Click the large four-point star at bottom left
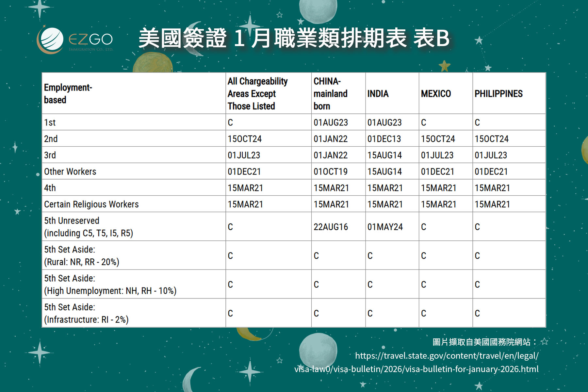This screenshot has height=392, width=588. (x=40, y=352)
